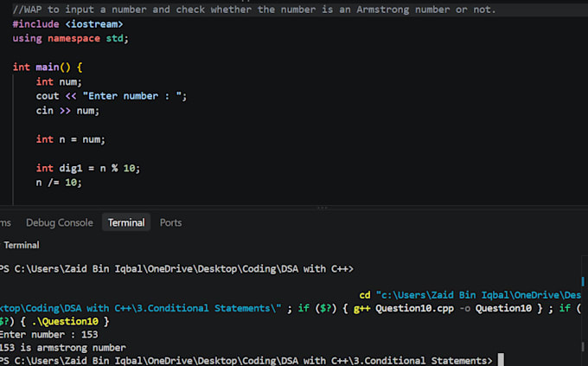The height and width of the screenshot is (366, 588).
Task: Click the first PS prompt ending 'DSA with C++>'
Action: pyautogui.click(x=176, y=269)
